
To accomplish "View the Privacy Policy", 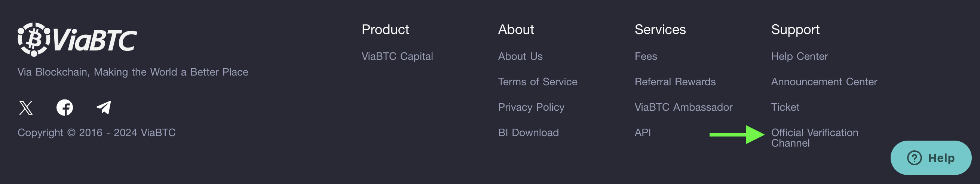I will (x=531, y=107).
